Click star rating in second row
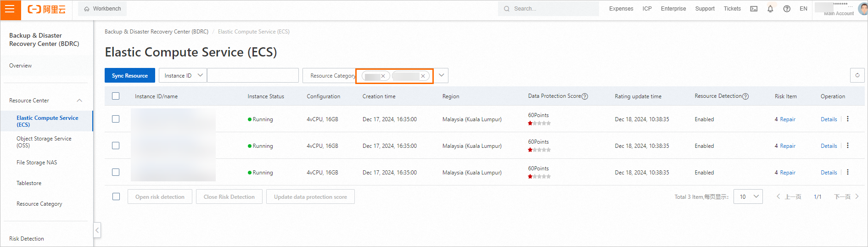 539,150
